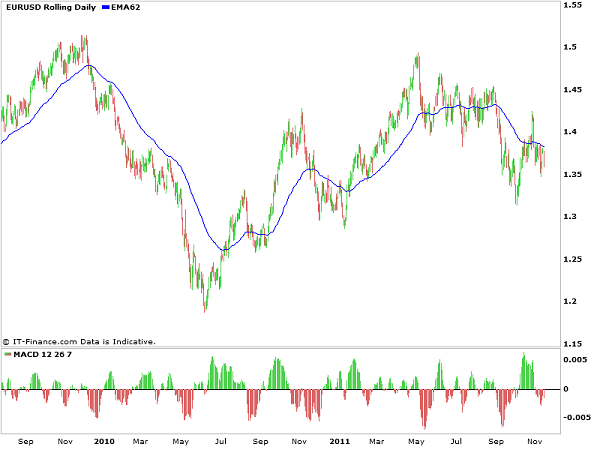This screenshot has height=450, width=600.
Task: Click the 1.3 price axis label
Action: coord(570,217)
